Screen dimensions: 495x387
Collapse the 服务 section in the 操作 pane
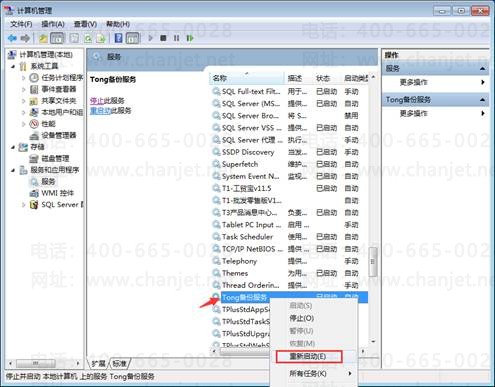pyautogui.click(x=482, y=69)
